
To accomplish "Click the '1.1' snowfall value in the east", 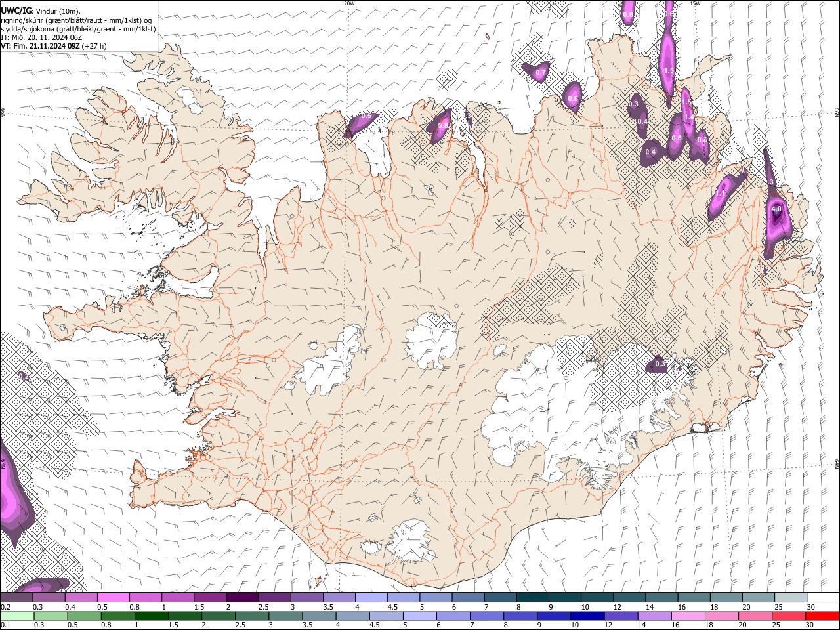I will tap(719, 194).
